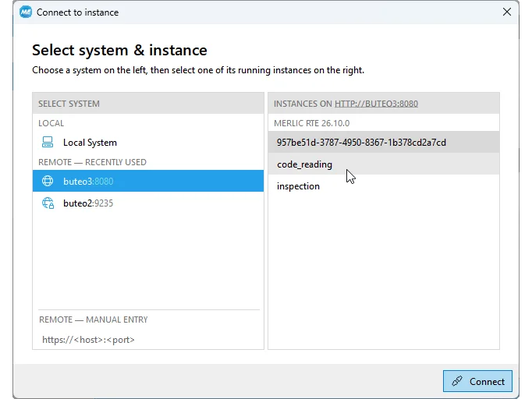The height and width of the screenshot is (399, 532).
Task: Click the MERLIC app icon in title bar
Action: pyautogui.click(x=26, y=12)
